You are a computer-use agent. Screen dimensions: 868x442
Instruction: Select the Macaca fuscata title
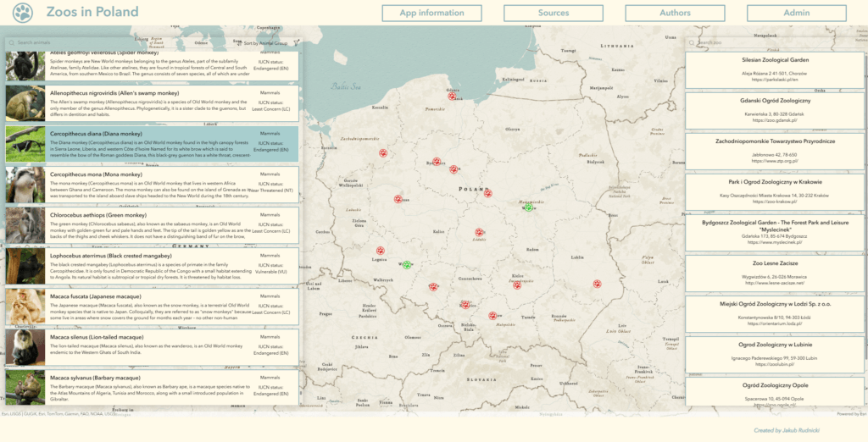(x=96, y=296)
